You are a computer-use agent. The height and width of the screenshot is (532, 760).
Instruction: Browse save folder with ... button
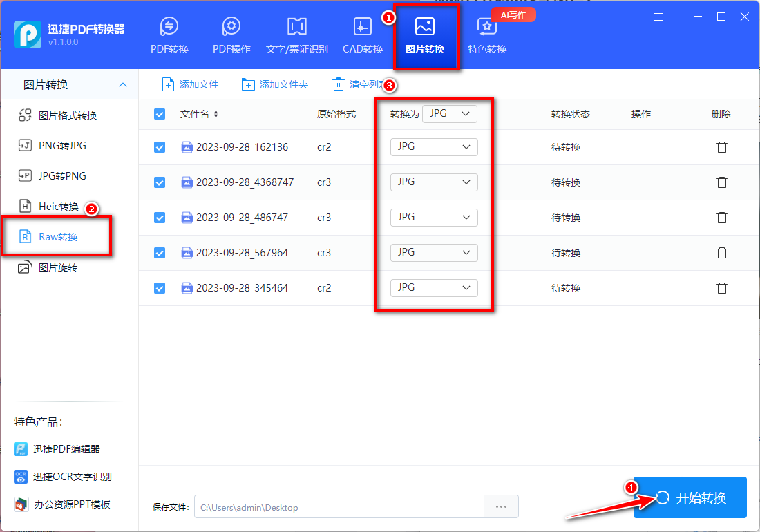(x=501, y=507)
